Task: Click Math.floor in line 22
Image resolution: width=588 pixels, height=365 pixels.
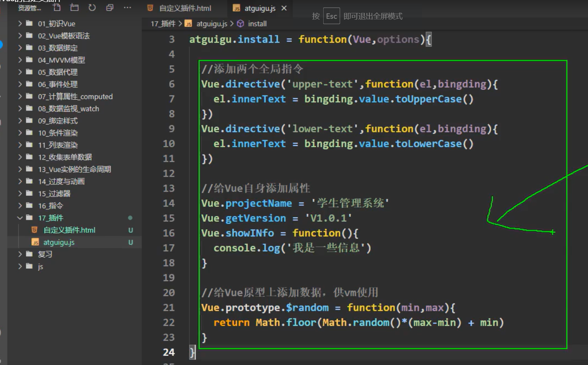Action: [286, 323]
